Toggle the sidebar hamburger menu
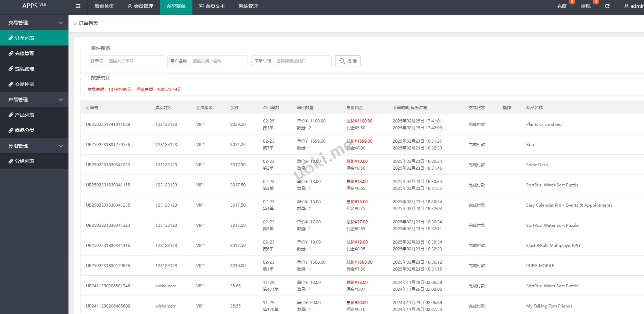 tap(78, 6)
